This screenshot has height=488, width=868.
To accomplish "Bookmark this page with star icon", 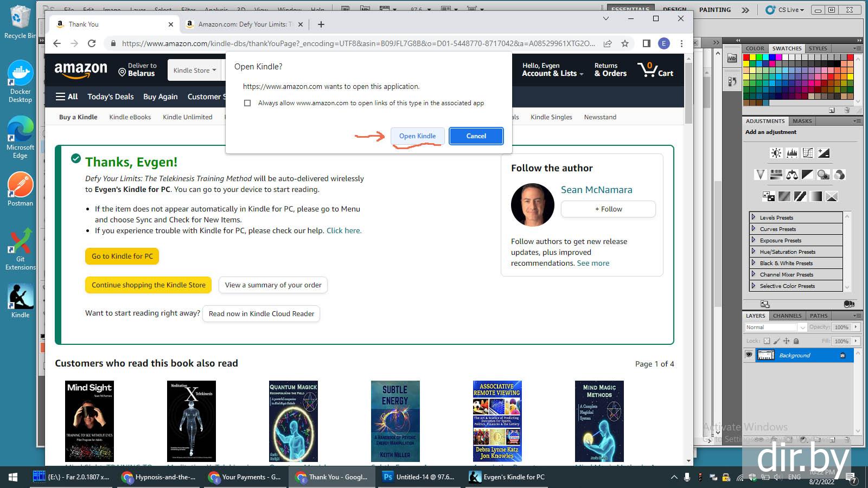I will click(x=625, y=43).
